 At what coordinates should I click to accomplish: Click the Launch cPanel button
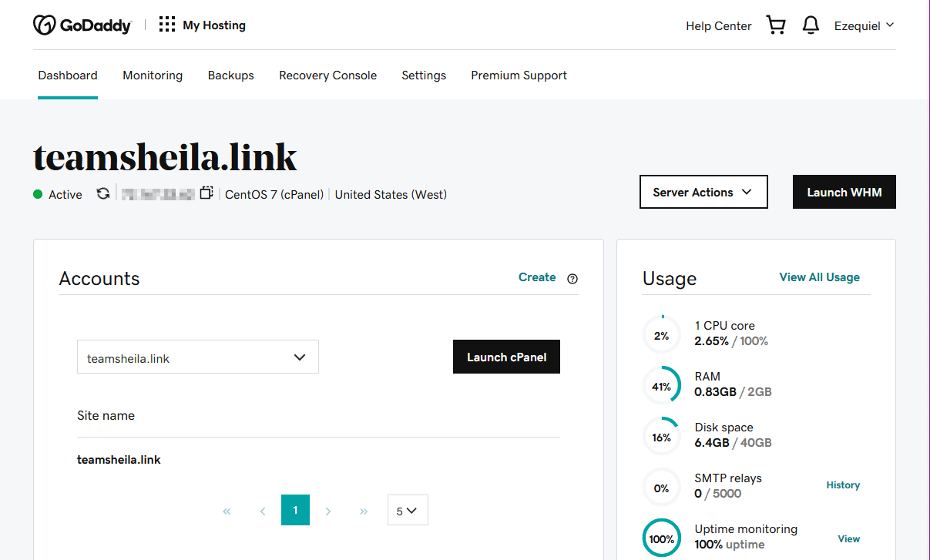(x=506, y=357)
